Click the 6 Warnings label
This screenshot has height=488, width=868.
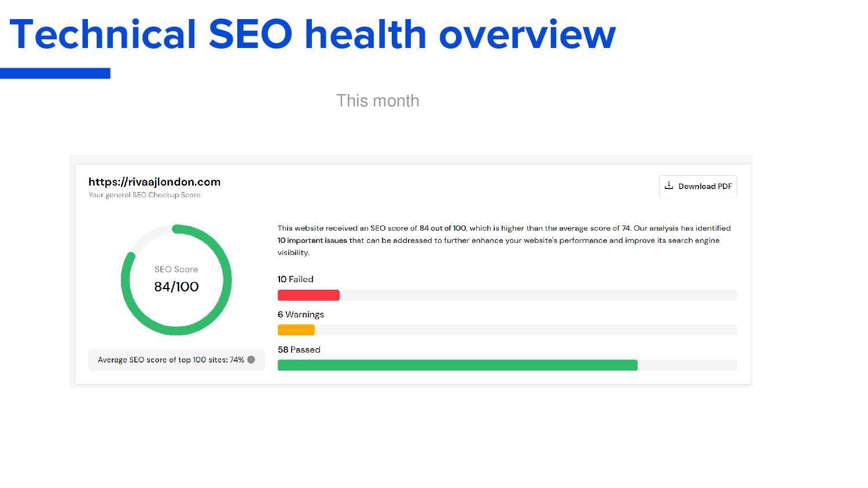point(300,315)
